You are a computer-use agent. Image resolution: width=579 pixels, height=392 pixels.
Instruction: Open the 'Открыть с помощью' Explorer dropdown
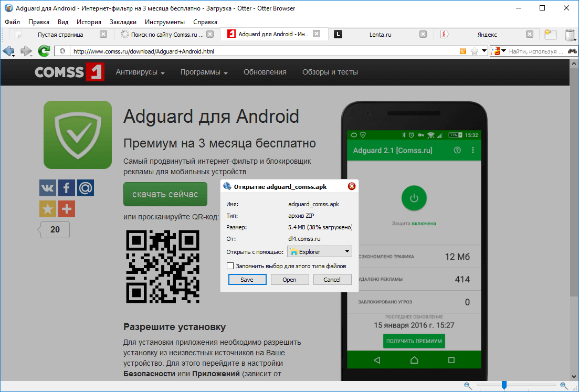320,252
